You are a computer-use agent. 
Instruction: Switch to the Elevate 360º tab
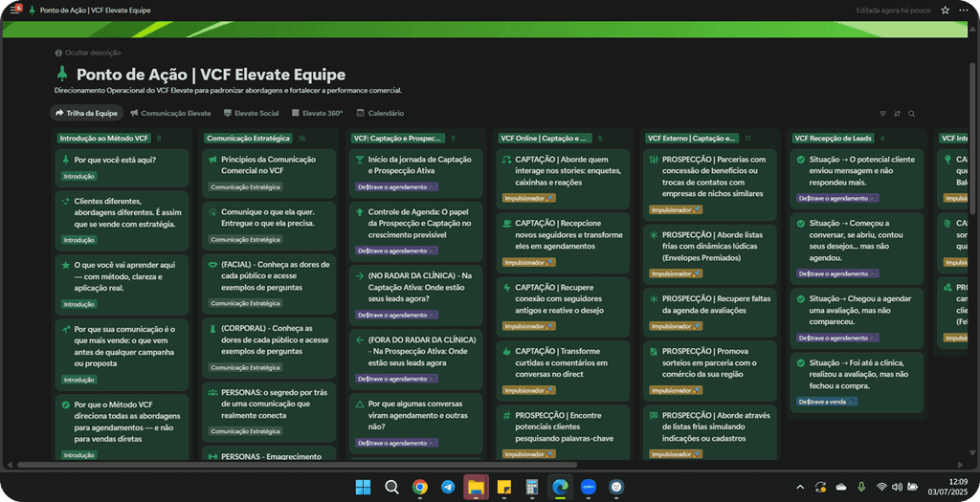(317, 113)
